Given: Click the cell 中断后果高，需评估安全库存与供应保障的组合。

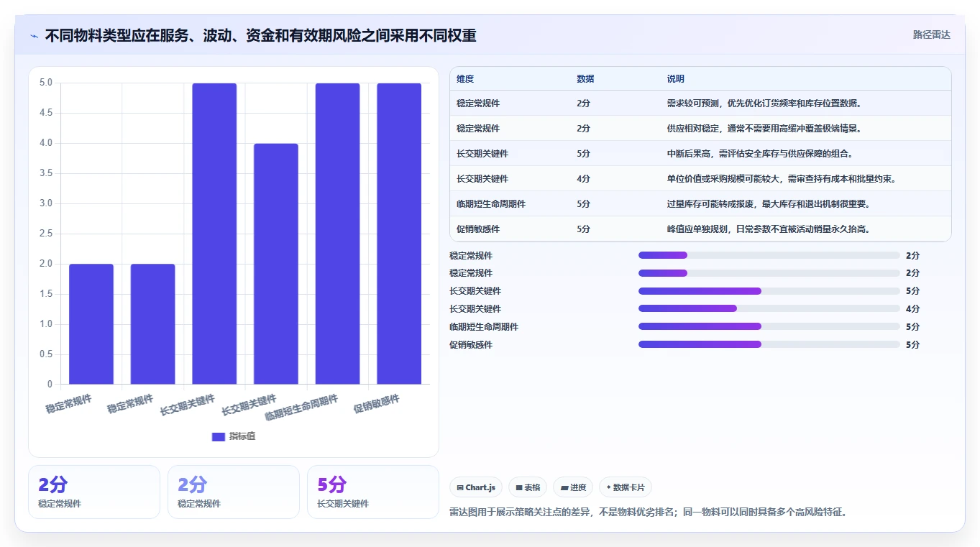Looking at the screenshot, I should pyautogui.click(x=760, y=154).
